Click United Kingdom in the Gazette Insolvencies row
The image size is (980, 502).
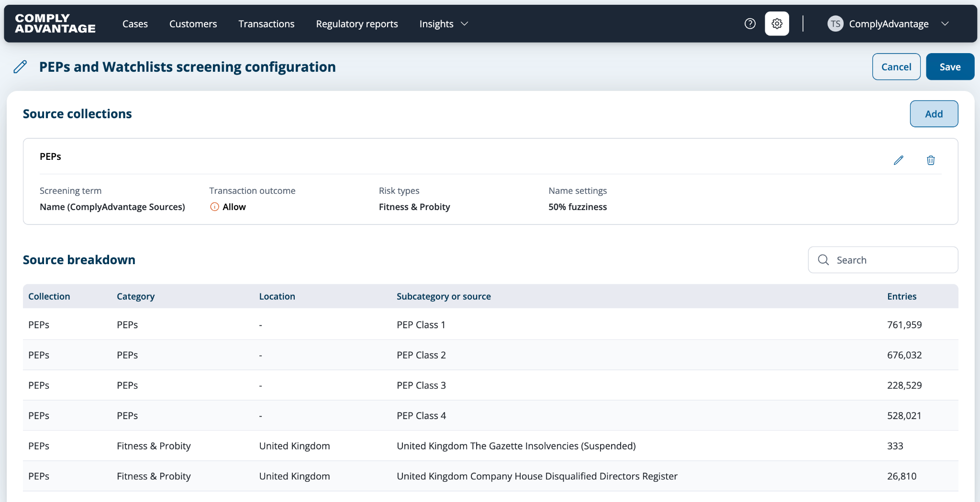click(x=294, y=446)
